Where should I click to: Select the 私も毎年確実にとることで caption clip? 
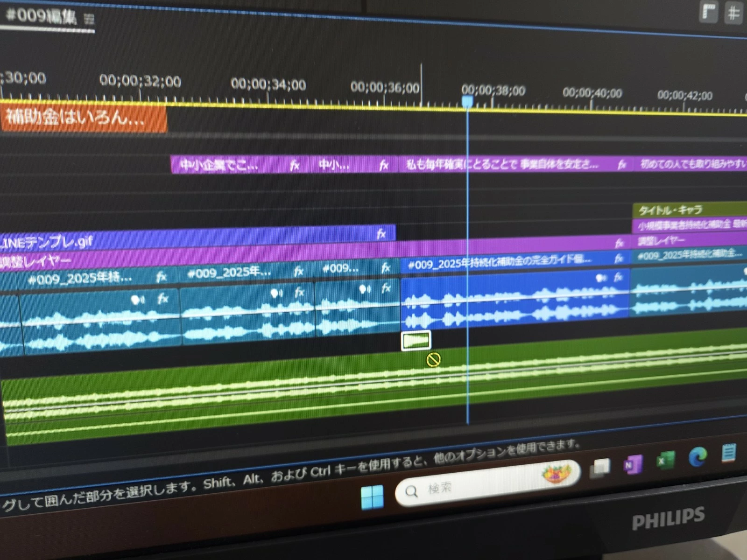tap(515, 164)
